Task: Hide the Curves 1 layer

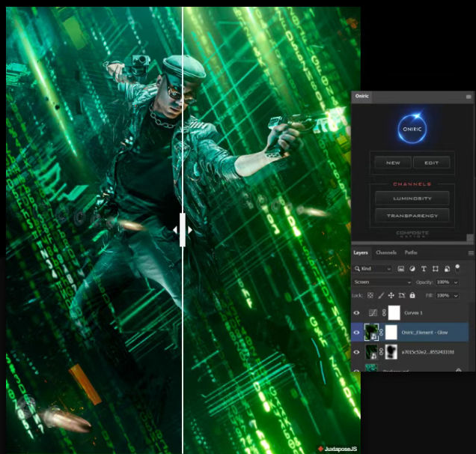Action: click(356, 312)
